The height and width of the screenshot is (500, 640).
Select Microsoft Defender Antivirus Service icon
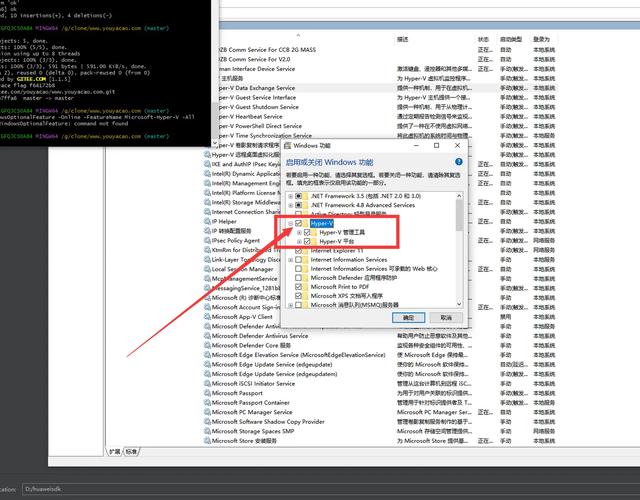207,336
